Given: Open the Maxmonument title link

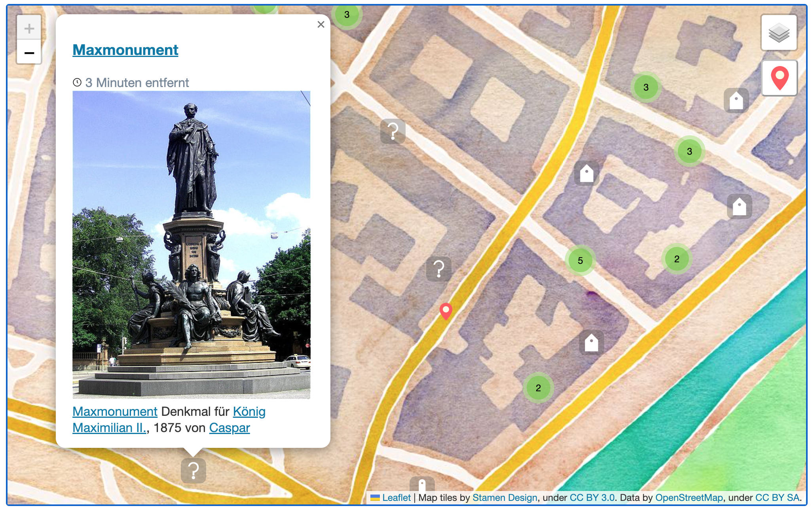Looking at the screenshot, I should [x=125, y=50].
